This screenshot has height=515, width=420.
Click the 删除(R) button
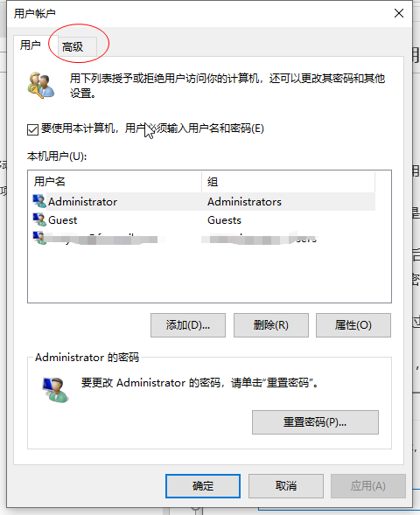click(x=271, y=325)
